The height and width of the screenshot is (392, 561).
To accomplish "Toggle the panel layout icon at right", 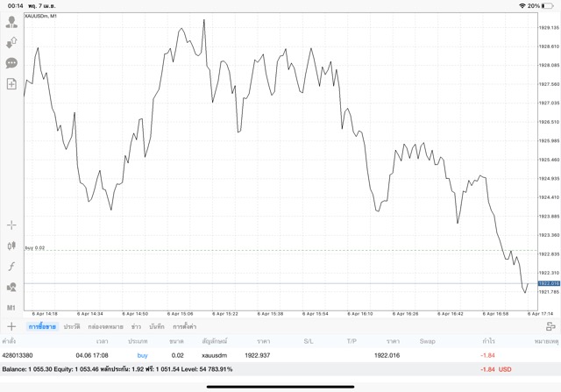I will pos(550,326).
